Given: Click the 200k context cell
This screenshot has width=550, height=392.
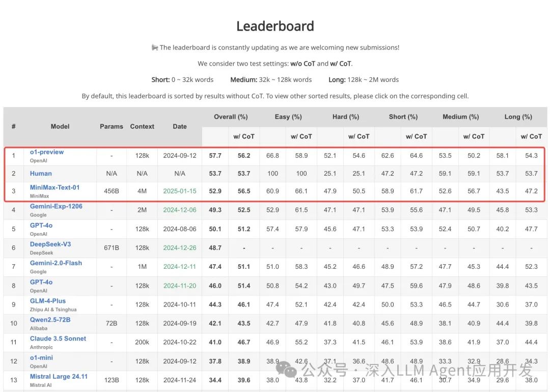Looking at the screenshot, I should (x=142, y=342).
